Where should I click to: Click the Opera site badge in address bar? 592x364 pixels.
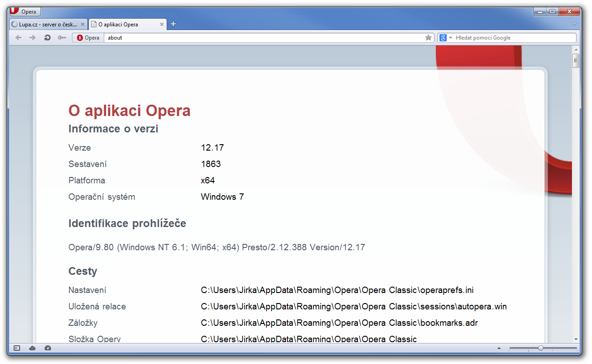click(88, 38)
